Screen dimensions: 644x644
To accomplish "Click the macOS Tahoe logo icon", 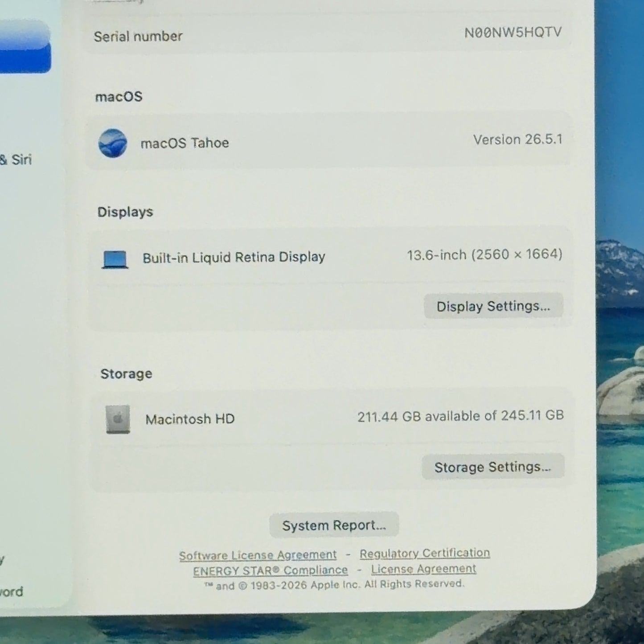I will 113,143.
